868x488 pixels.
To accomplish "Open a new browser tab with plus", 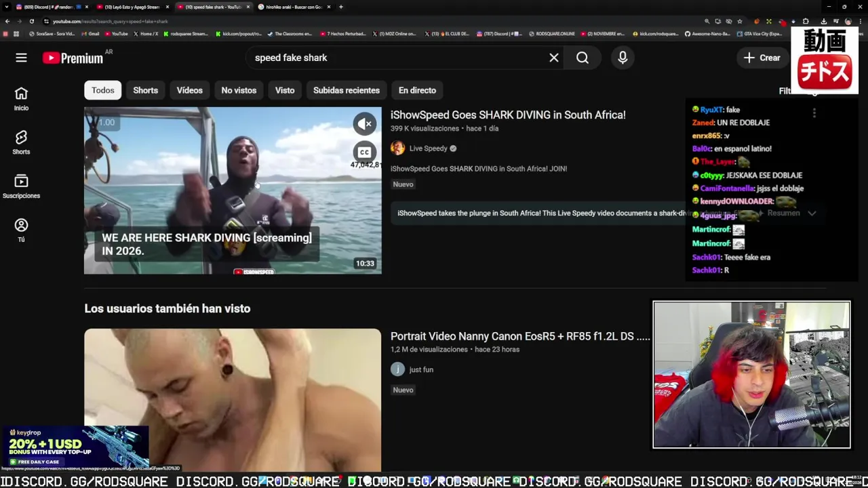I will click(x=341, y=7).
